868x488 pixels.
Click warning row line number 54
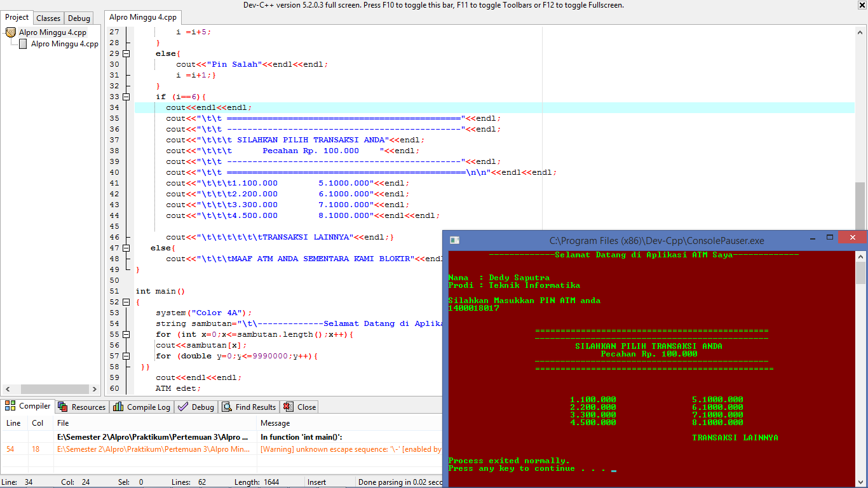[10, 449]
